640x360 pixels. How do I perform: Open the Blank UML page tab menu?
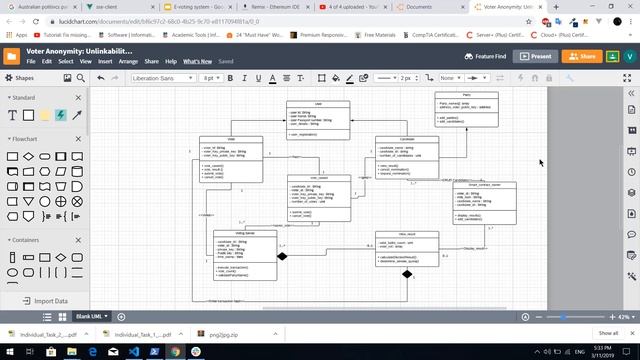(x=91, y=316)
